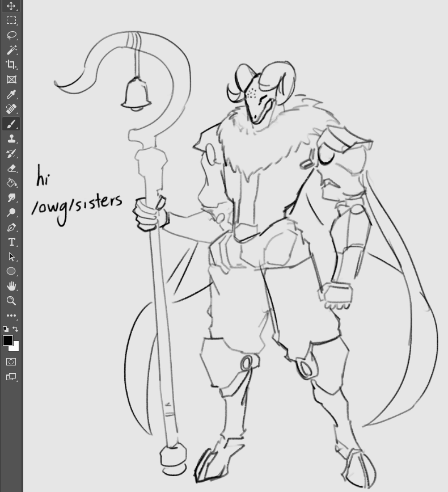Select the Zoom tool

(x=11, y=301)
